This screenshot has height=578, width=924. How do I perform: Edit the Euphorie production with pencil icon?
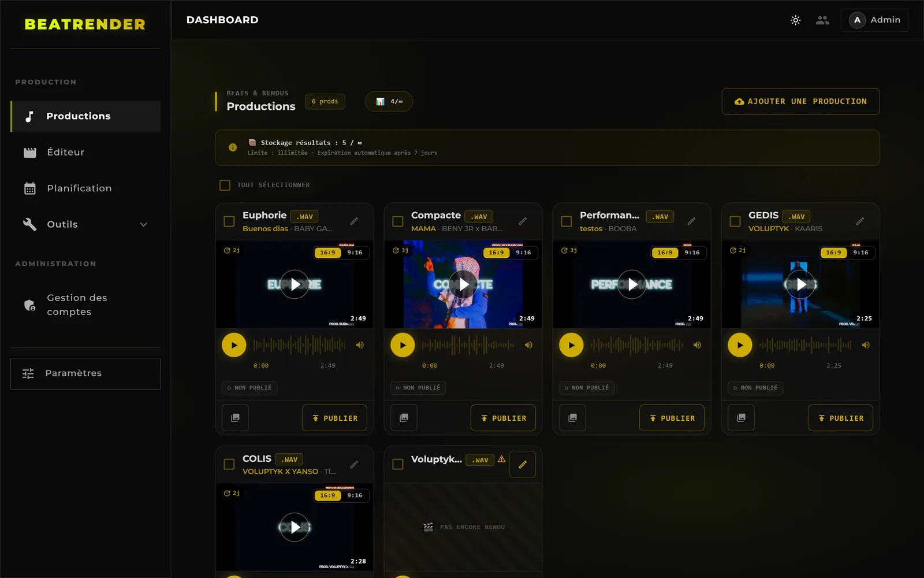pyautogui.click(x=354, y=221)
